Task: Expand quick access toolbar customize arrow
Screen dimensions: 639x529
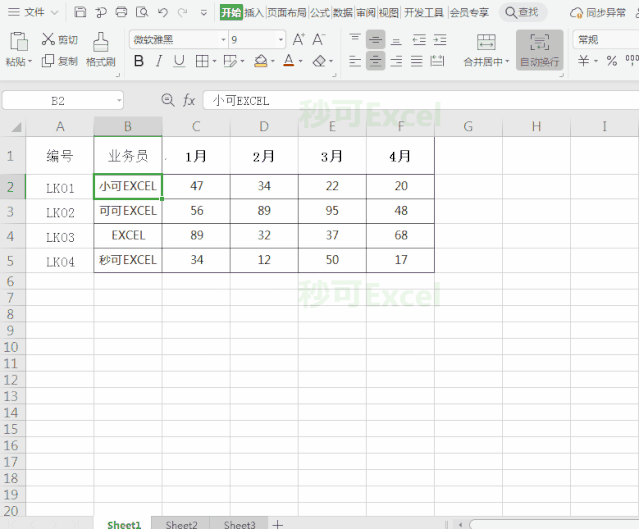Action: coord(204,13)
